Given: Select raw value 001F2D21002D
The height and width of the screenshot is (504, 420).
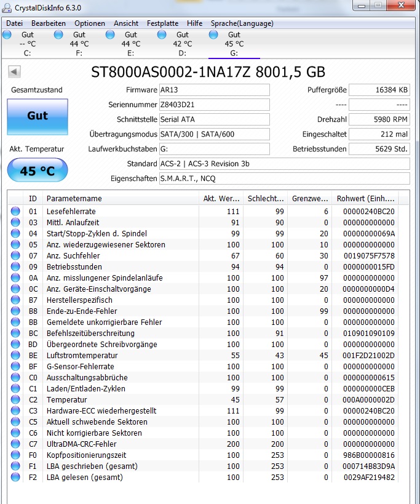Looking at the screenshot, I should (x=368, y=356).
